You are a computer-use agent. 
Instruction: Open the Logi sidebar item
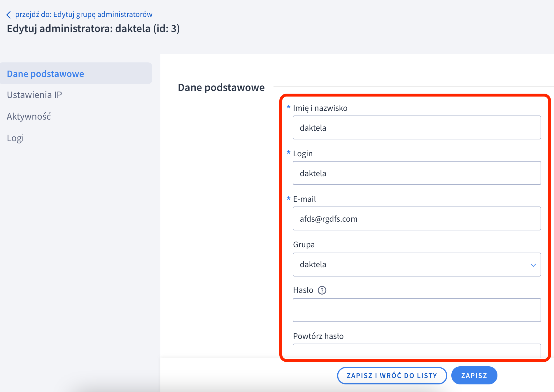(x=15, y=138)
